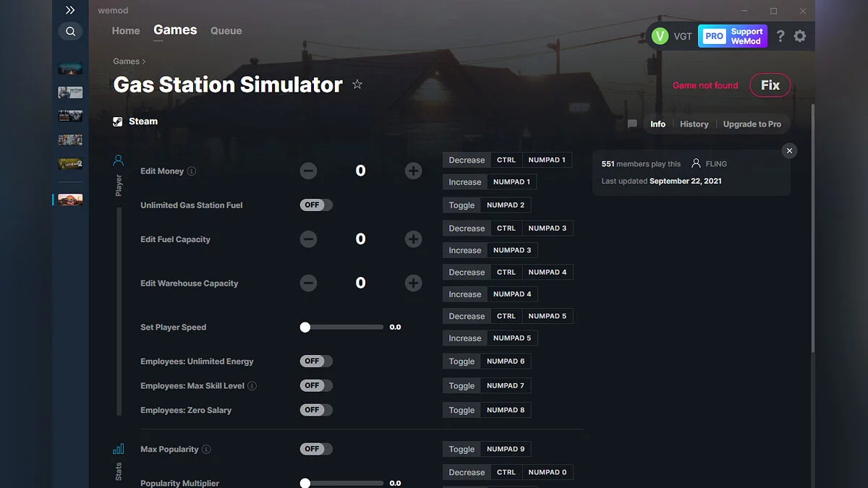Click the Steam platform icon
Image resolution: width=868 pixels, height=488 pixels.
pyautogui.click(x=116, y=121)
